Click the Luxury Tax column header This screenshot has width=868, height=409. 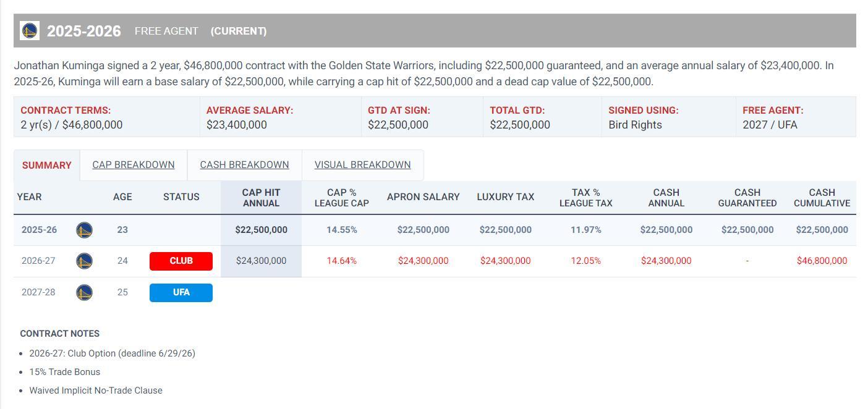(505, 197)
